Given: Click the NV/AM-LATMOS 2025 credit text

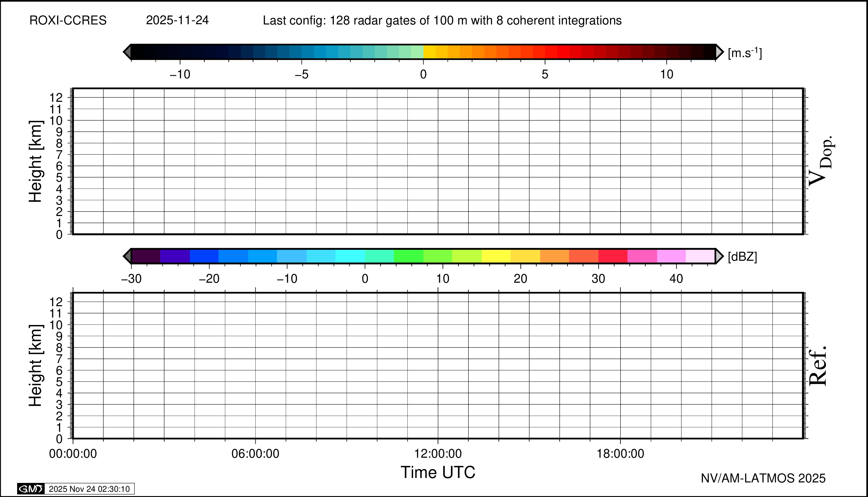Looking at the screenshot, I should point(763,478).
